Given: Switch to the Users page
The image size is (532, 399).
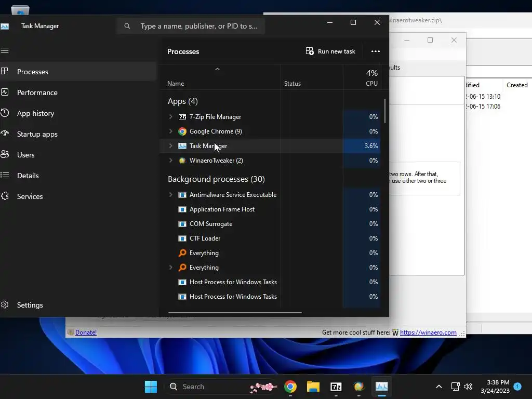Looking at the screenshot, I should click(78, 155).
